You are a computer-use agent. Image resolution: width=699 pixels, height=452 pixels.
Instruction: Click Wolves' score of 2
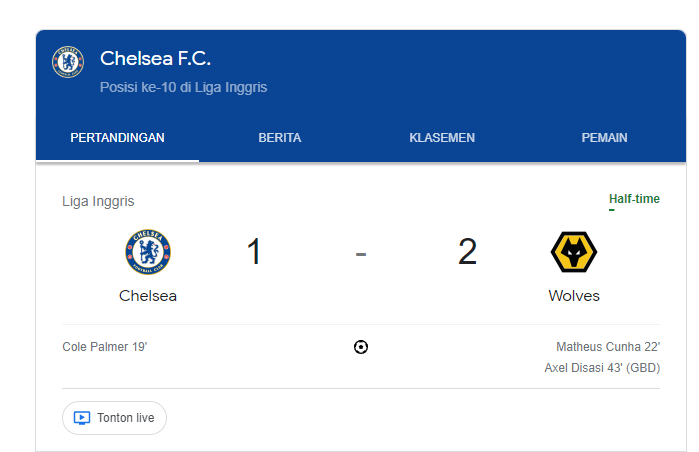pyautogui.click(x=467, y=252)
